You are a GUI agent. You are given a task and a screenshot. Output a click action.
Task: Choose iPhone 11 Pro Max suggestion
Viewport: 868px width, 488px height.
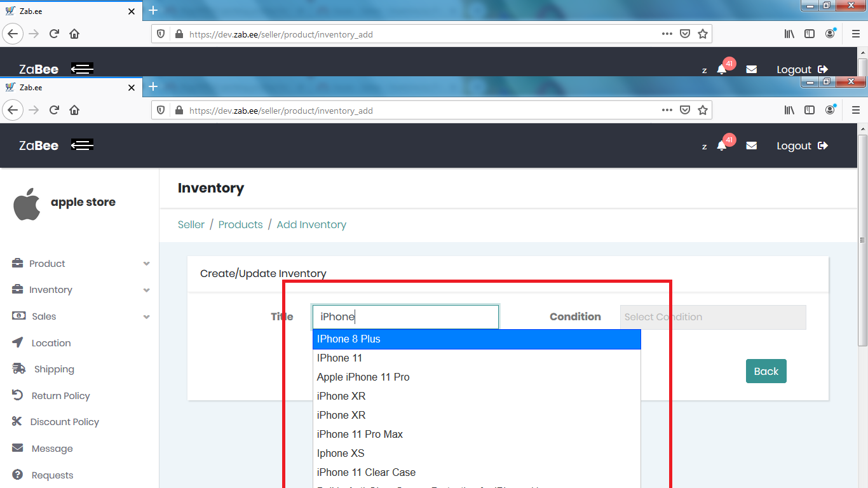(x=477, y=435)
